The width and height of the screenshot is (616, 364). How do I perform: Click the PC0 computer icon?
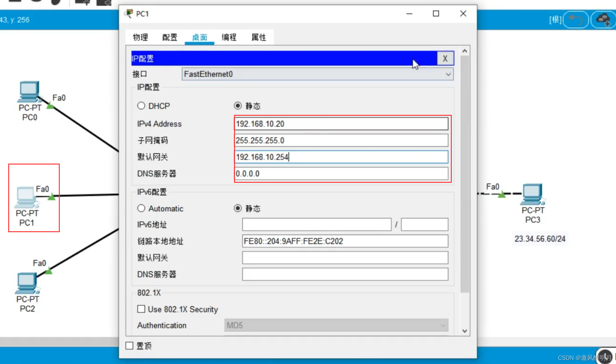(x=29, y=91)
